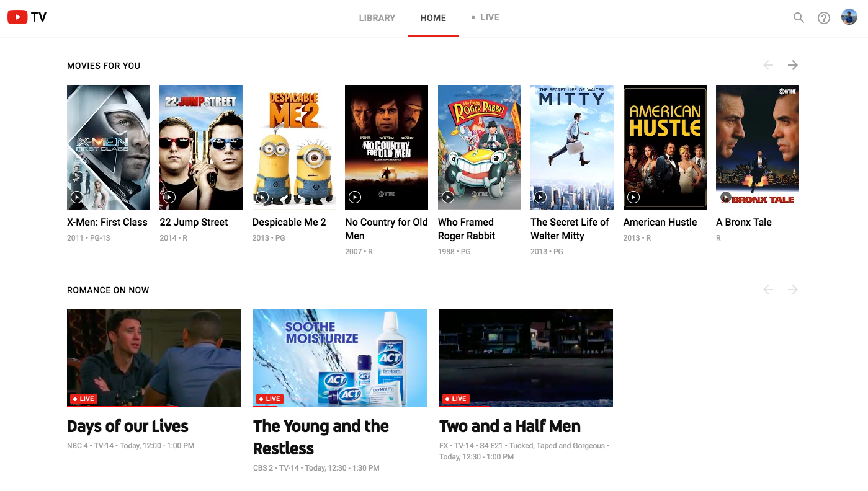Click the No Country for Old Men title
This screenshot has width=868, height=491.
pos(387,229)
